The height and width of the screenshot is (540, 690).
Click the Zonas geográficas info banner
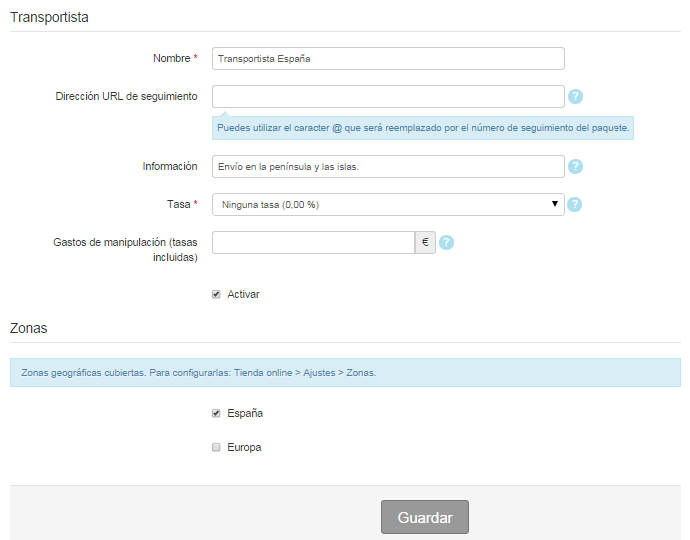345,373
